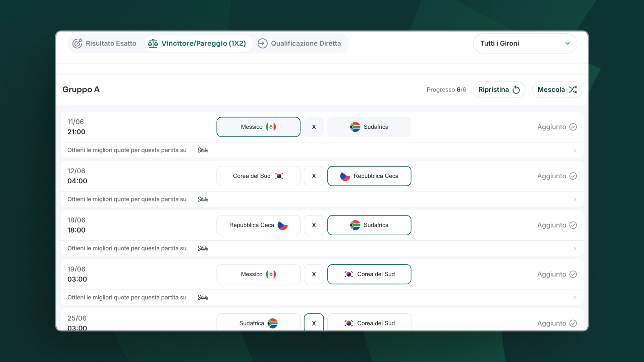Select Messico as winner of the 11/06 match

click(x=258, y=127)
